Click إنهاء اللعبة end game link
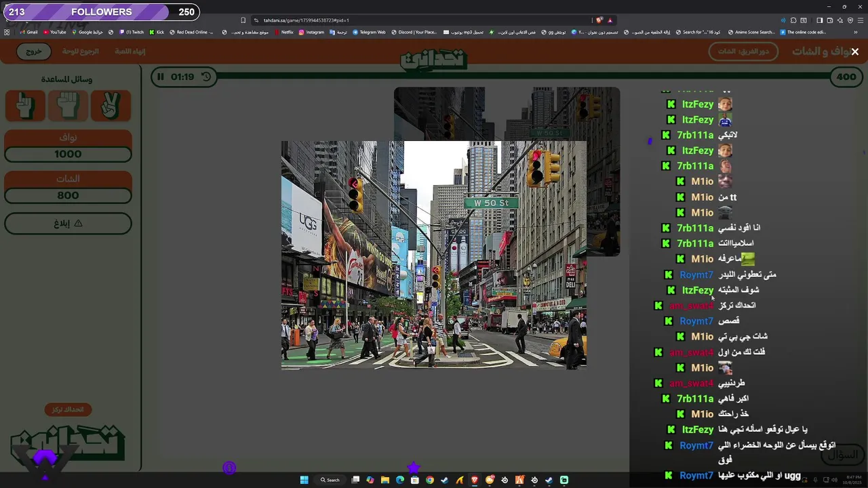 130,52
